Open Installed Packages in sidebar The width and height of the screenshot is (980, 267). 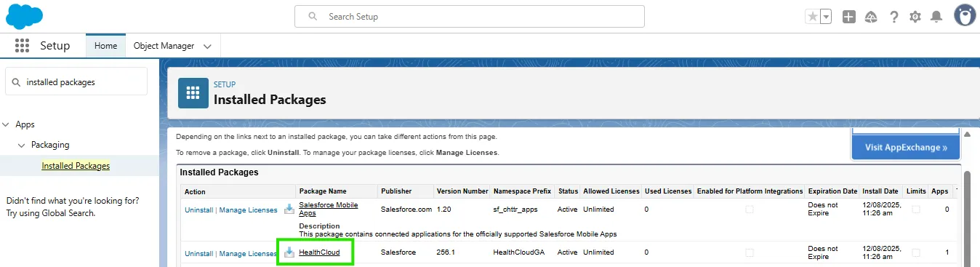tap(76, 165)
